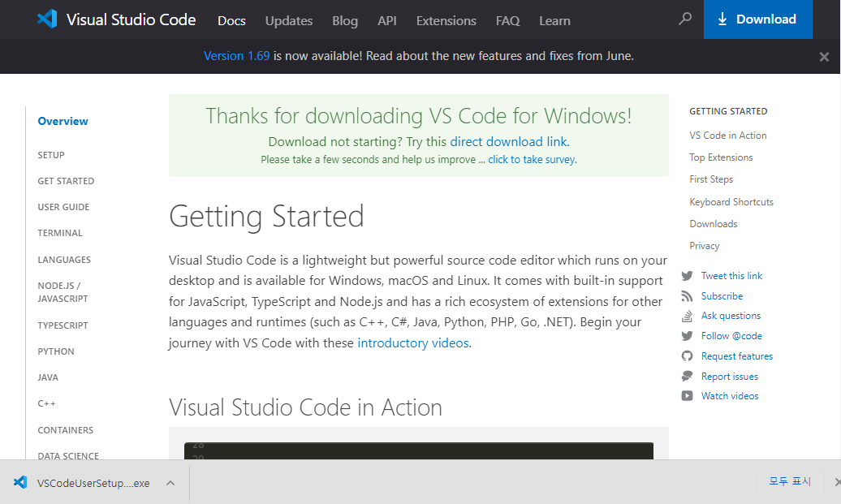
Task: Click the GitHub icon beside Request features
Action: click(687, 356)
